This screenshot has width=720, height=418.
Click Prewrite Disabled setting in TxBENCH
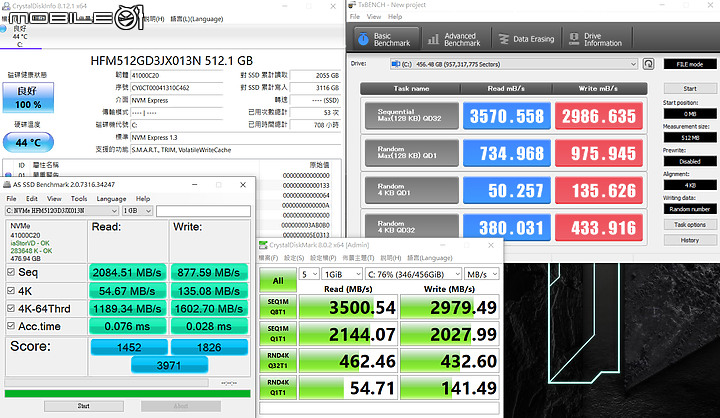pyautogui.click(x=690, y=161)
